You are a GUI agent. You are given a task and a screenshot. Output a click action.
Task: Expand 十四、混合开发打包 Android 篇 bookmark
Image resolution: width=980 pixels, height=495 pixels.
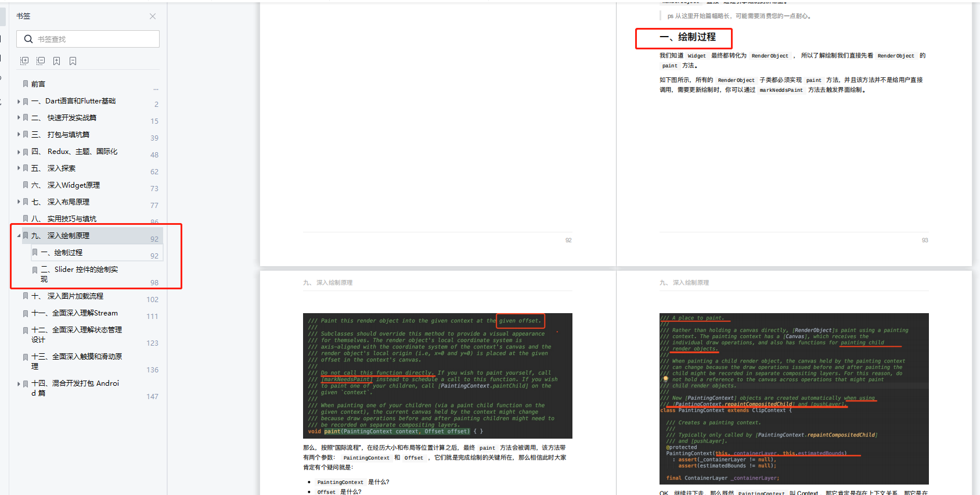pos(19,383)
